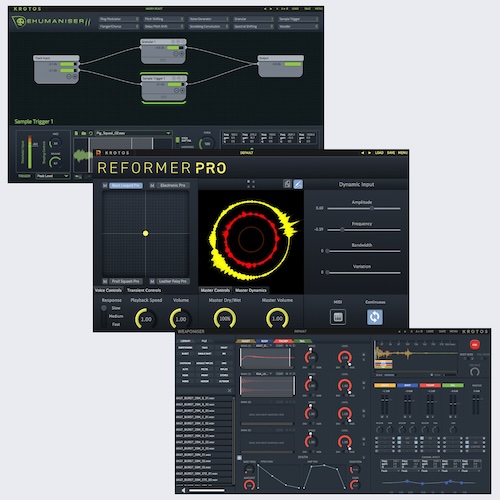Select the Track Input node in Dehumaniser
The height and width of the screenshot is (500, 500).
[56, 69]
